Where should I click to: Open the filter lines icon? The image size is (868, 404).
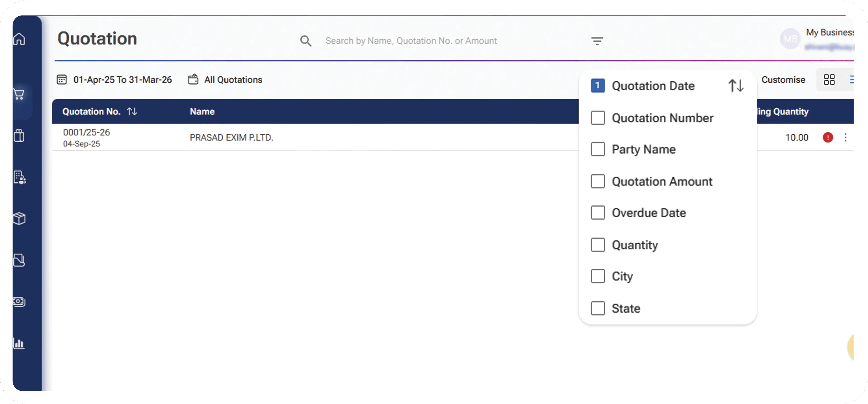[x=597, y=41]
